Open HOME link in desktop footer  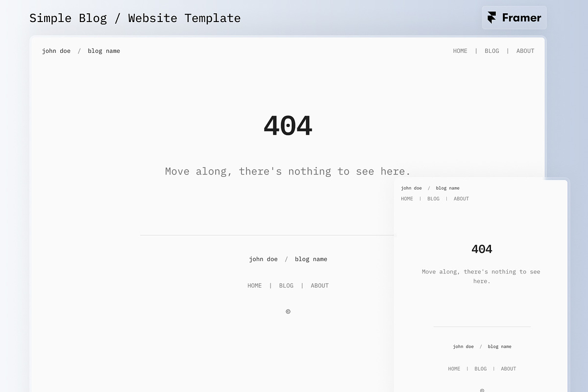[255, 286]
